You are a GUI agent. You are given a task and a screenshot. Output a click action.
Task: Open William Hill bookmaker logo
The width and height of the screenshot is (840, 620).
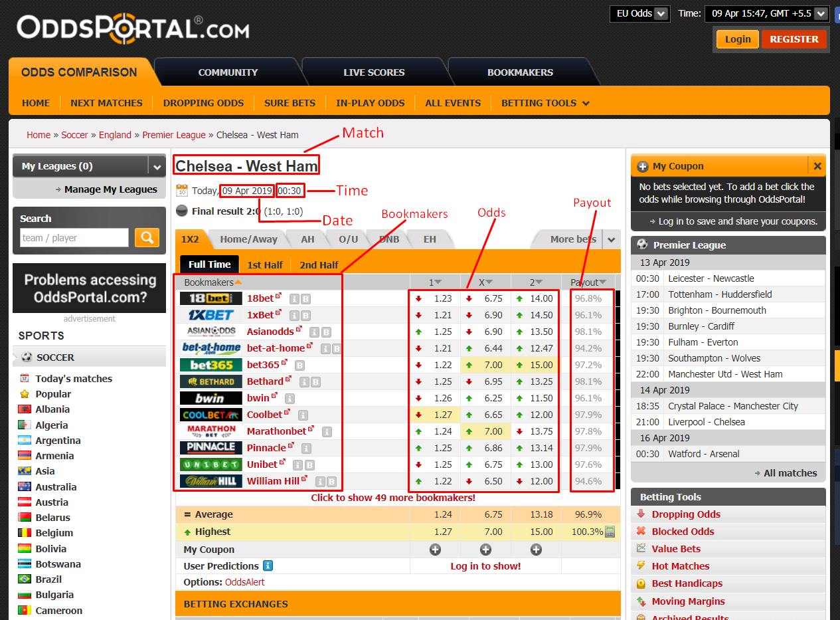[211, 481]
